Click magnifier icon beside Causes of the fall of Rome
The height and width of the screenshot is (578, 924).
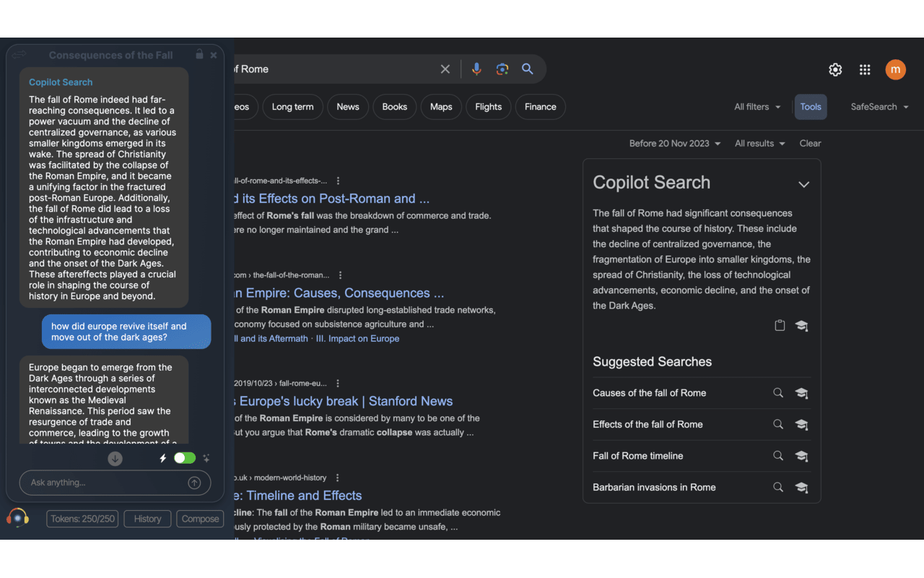click(778, 393)
